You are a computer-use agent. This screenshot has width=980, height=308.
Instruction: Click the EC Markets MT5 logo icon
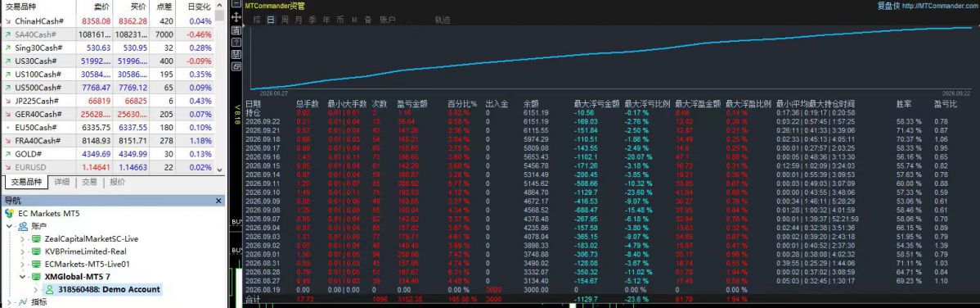[x=9, y=214]
